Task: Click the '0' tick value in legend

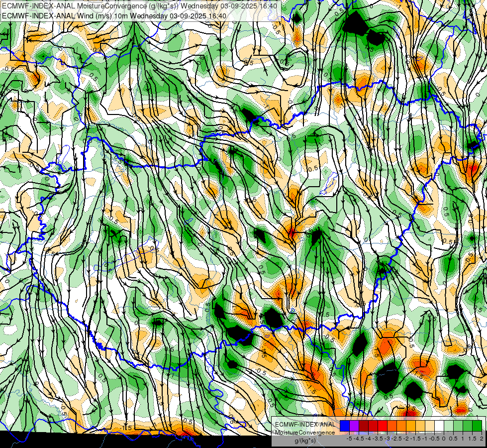Action: pyautogui.click(x=444, y=439)
